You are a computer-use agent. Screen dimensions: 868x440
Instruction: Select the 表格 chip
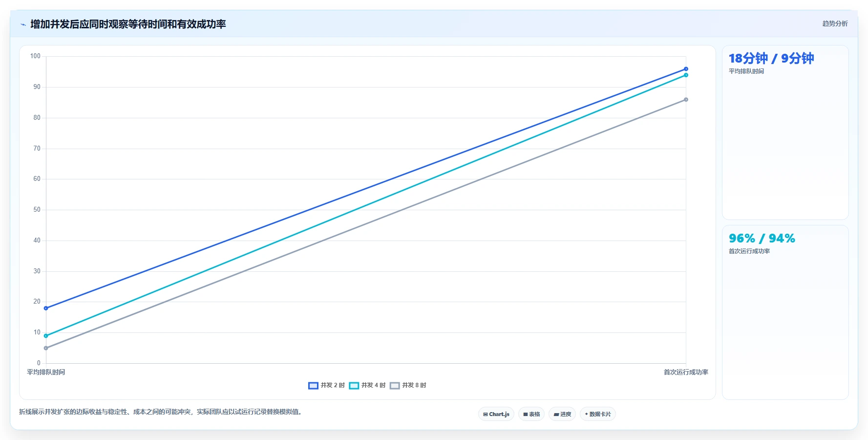point(531,414)
